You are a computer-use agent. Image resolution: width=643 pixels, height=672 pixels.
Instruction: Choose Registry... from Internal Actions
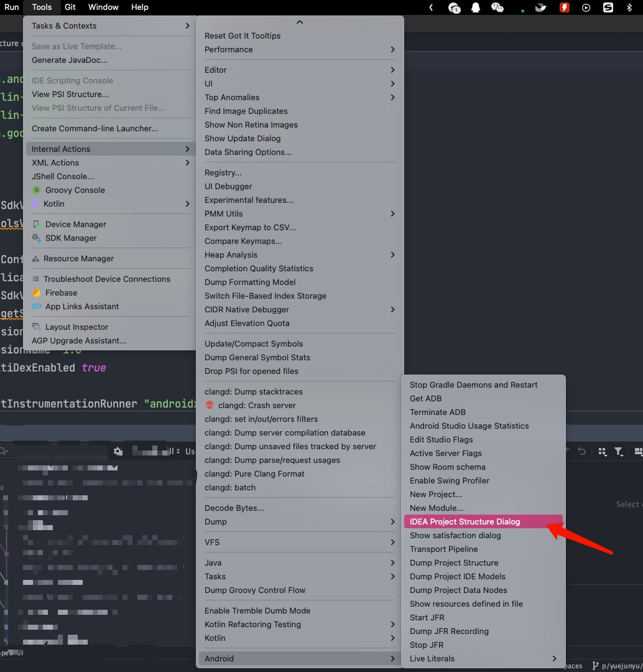pos(300,173)
